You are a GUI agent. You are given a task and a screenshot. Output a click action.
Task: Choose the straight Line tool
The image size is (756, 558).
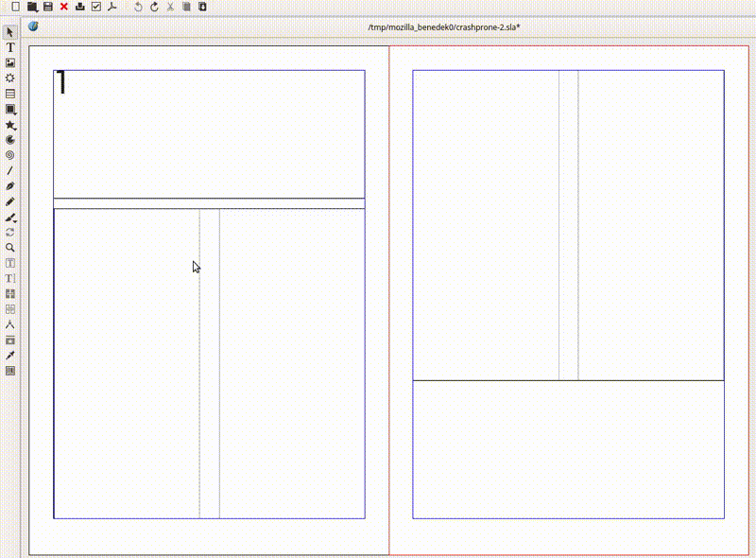coord(10,170)
